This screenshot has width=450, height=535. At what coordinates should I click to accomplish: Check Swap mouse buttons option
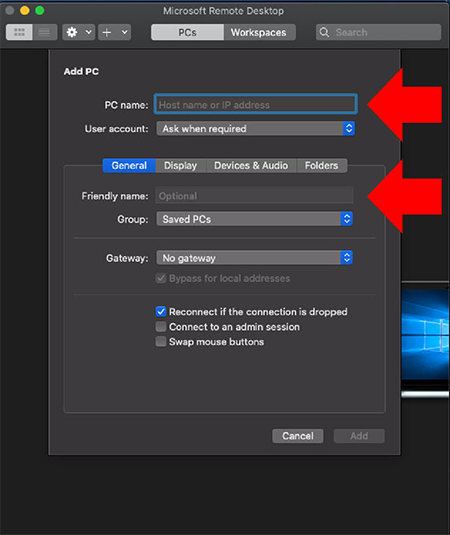coord(161,342)
